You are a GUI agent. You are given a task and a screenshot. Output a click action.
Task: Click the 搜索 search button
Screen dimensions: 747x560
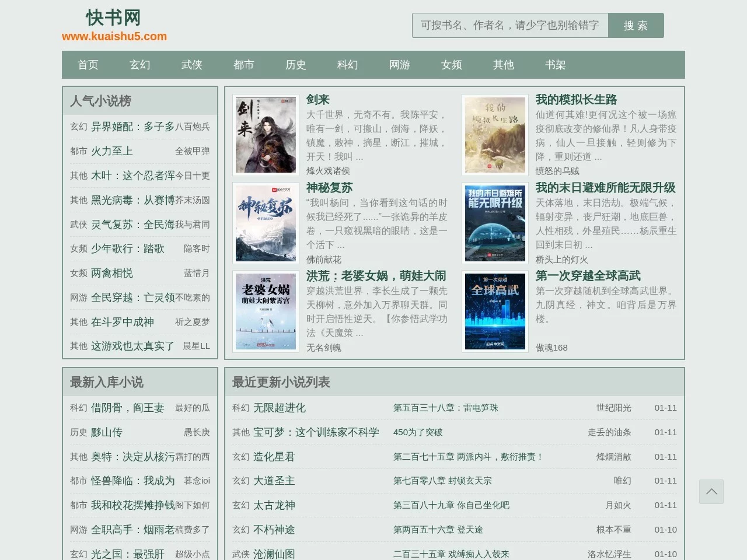click(x=636, y=25)
